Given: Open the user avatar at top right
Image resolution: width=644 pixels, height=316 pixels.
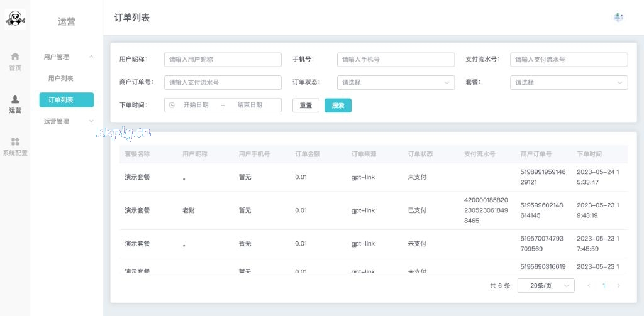Looking at the screenshot, I should (619, 18).
